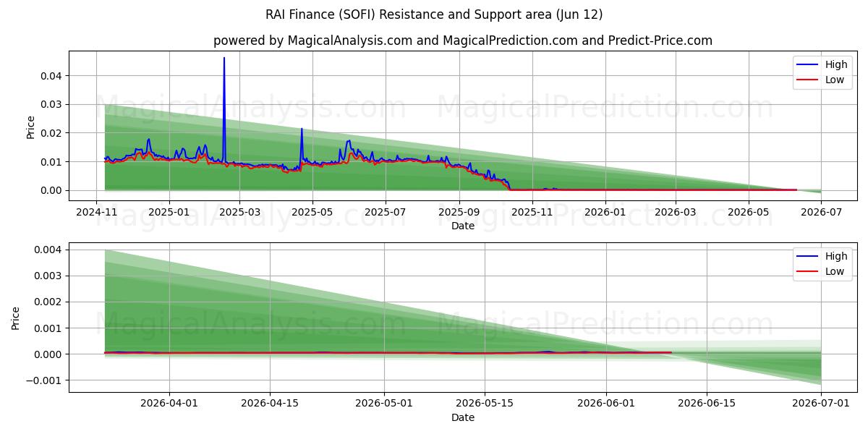Click the '2025-07' x-axis tick label
Screen dimensions: 868x434
(386, 212)
